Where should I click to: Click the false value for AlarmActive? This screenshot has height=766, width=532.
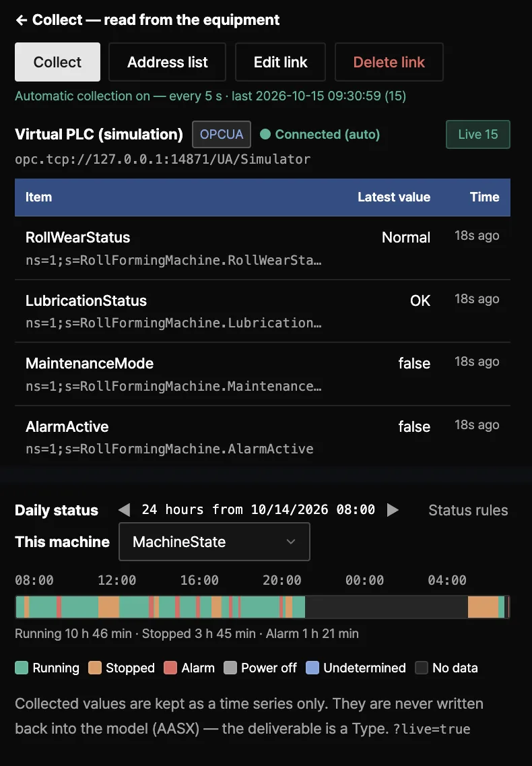click(414, 427)
